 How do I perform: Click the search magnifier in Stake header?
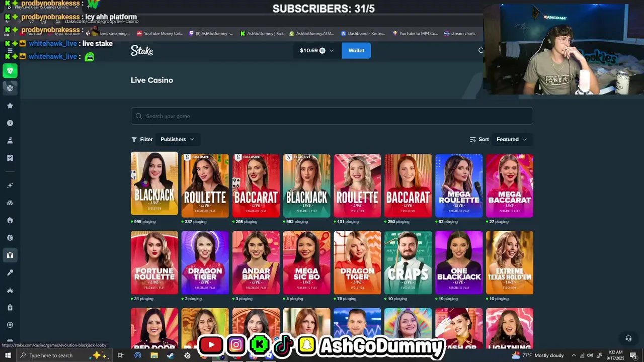[x=480, y=50]
